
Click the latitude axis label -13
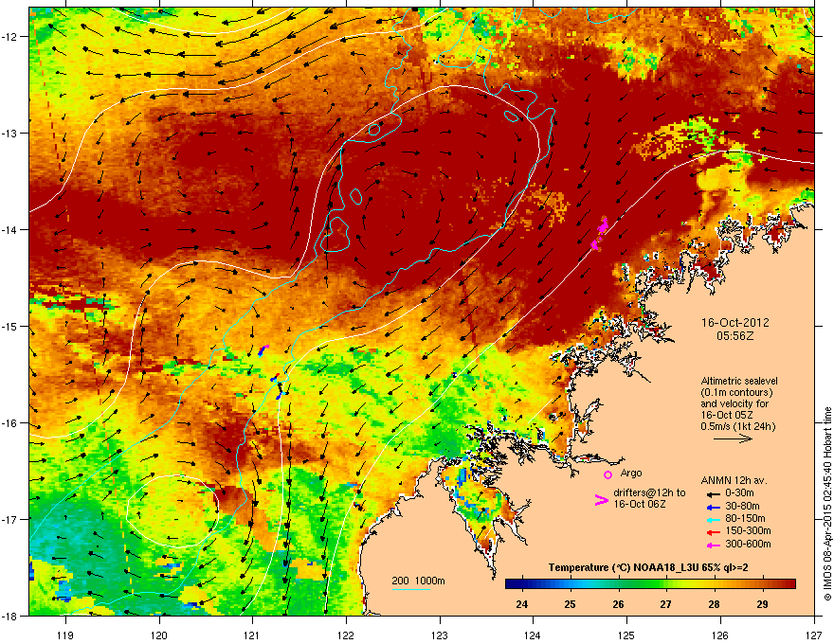(x=10, y=133)
